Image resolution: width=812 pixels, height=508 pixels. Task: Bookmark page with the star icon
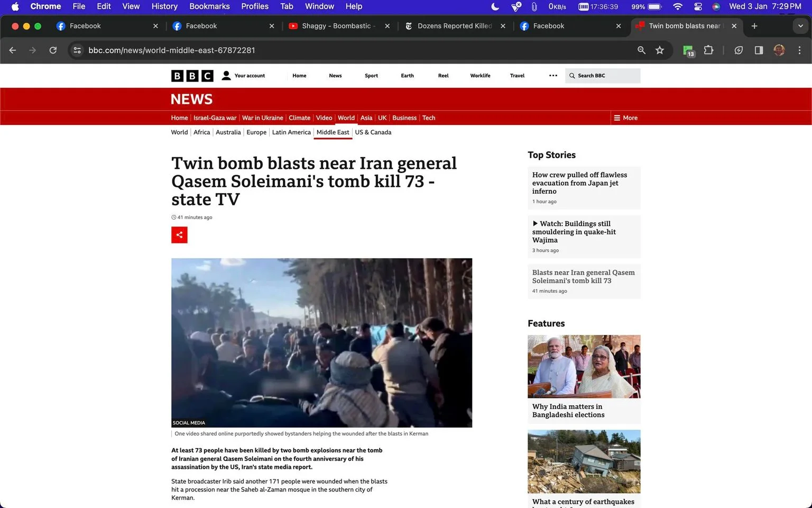click(x=660, y=50)
